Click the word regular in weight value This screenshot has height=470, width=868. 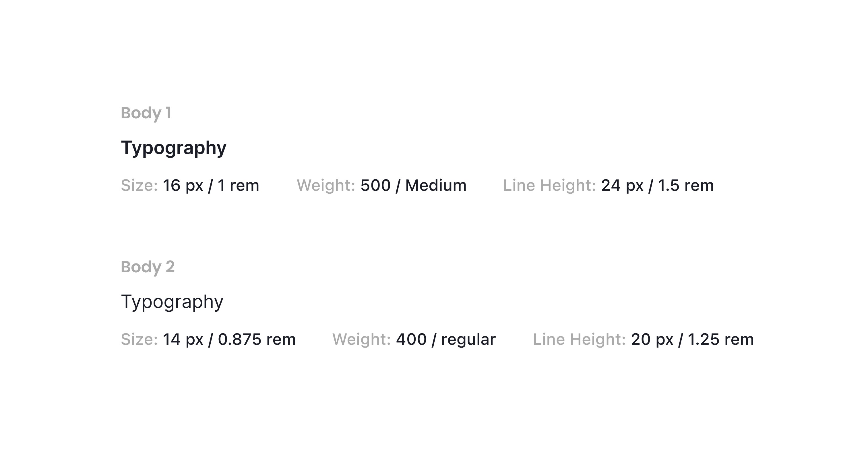click(x=468, y=339)
